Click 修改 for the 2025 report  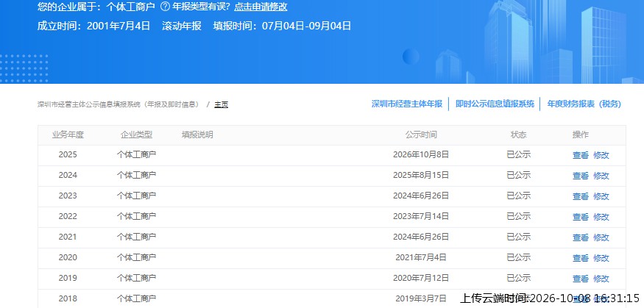tap(601, 155)
